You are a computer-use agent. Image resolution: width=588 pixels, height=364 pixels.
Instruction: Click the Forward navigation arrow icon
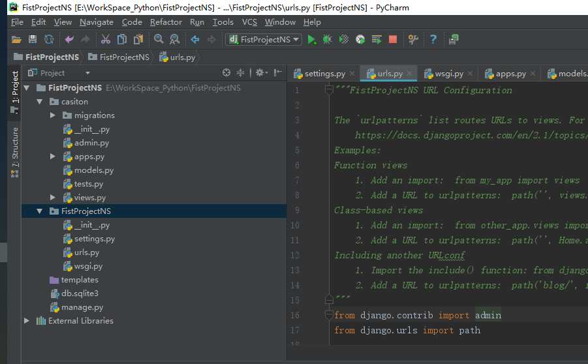(211, 39)
